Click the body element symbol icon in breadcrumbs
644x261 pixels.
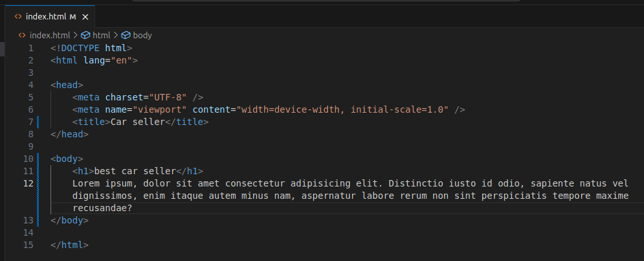tap(126, 35)
